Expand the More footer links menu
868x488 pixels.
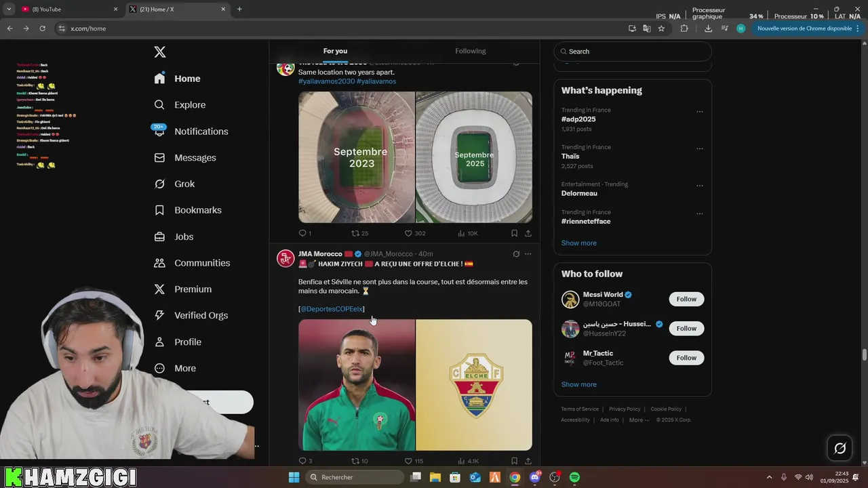[639, 420]
